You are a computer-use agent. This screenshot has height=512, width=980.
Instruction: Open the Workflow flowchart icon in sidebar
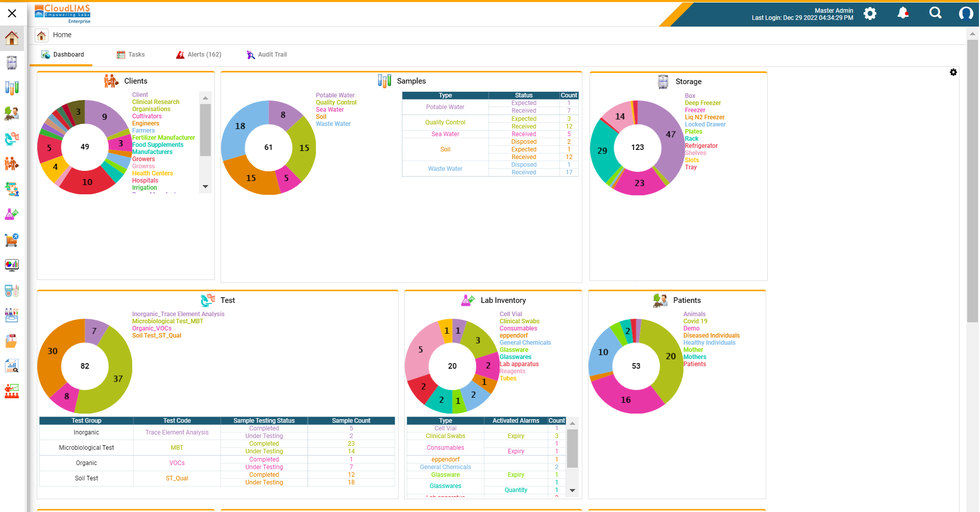tap(11, 189)
